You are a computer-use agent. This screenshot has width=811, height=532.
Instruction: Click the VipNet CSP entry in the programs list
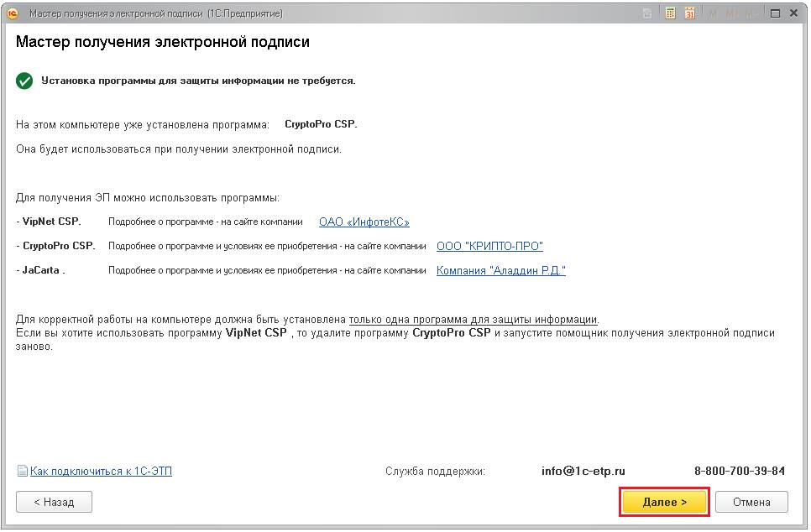pyautogui.click(x=52, y=222)
